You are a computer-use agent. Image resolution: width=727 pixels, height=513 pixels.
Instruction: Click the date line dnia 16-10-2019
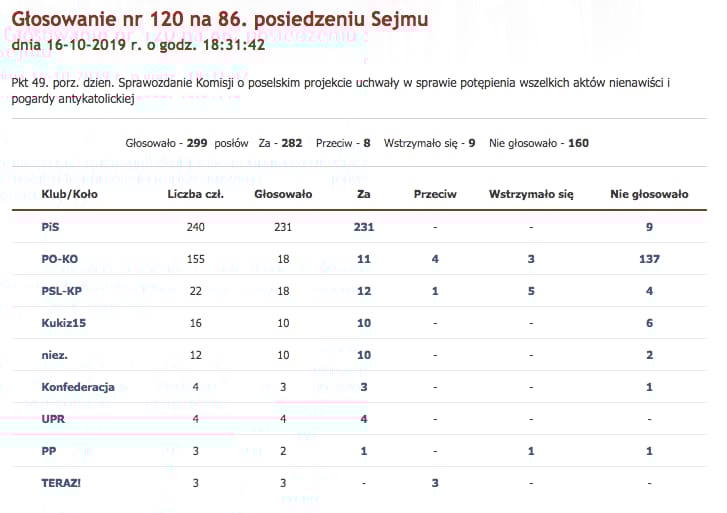click(x=138, y=45)
